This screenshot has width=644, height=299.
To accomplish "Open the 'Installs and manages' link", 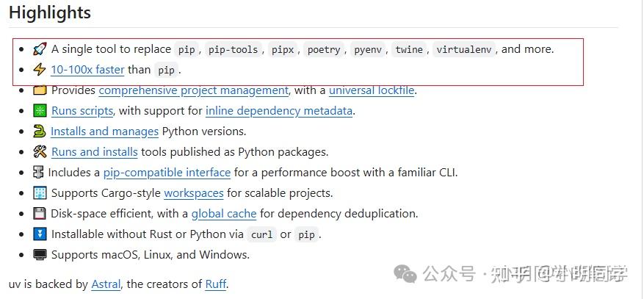I will 104,132.
